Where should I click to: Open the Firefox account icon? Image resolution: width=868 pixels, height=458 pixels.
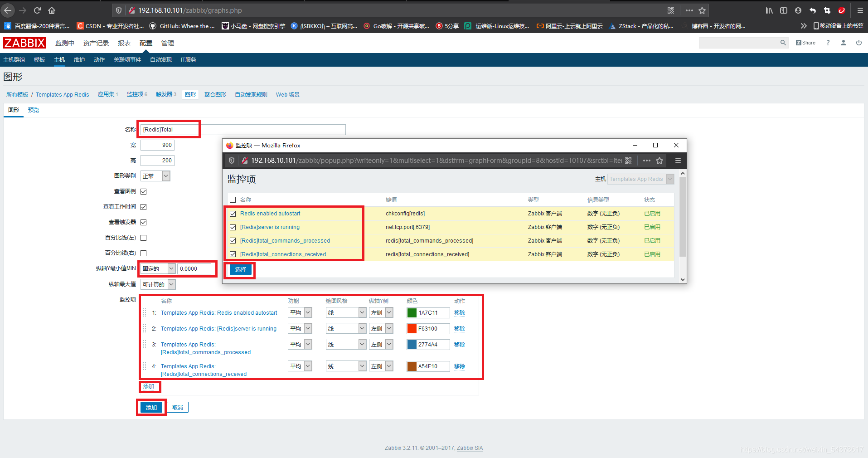[x=798, y=10]
